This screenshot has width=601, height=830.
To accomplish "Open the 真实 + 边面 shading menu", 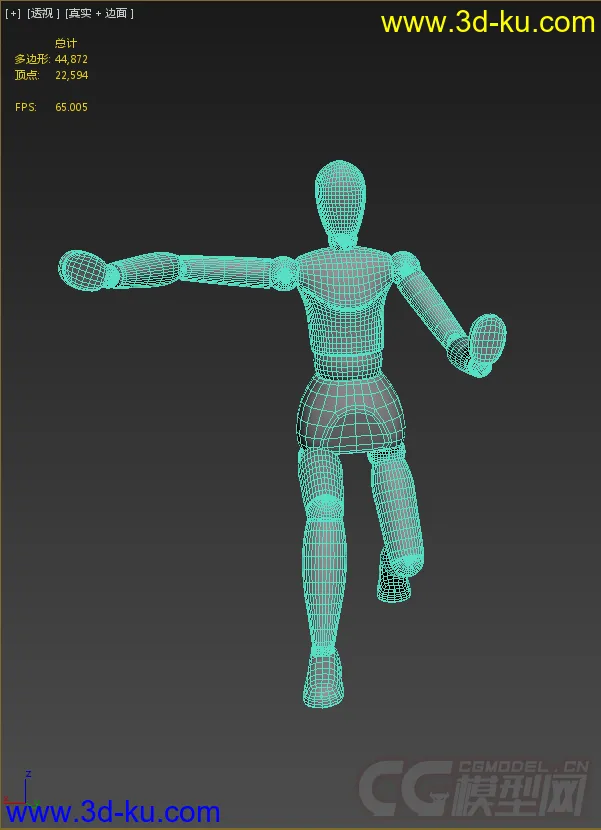I will click(x=100, y=13).
